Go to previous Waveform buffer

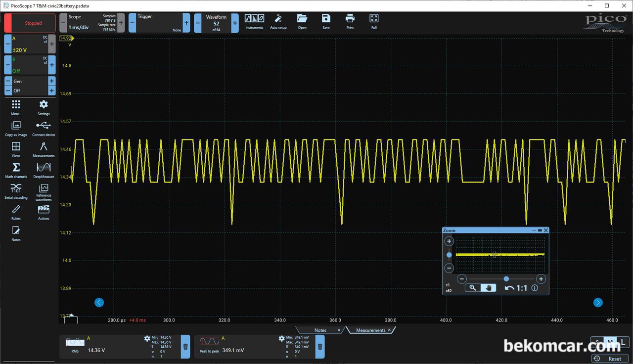pos(197,23)
